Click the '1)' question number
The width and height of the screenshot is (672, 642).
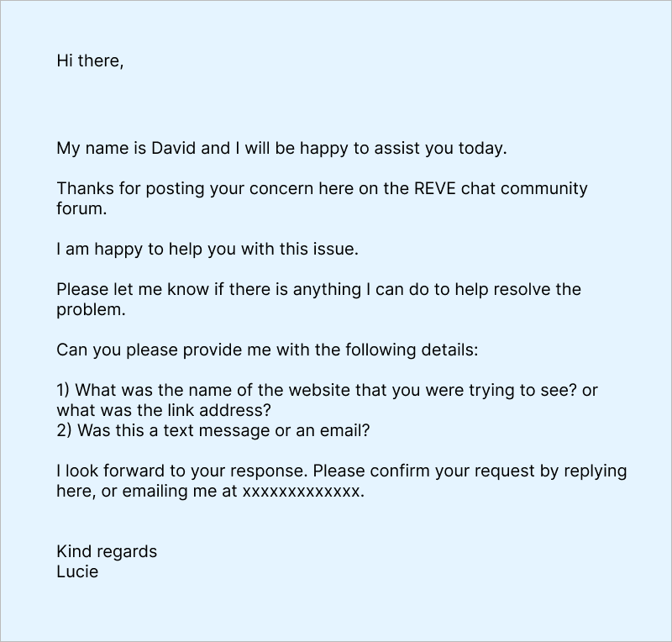65,391
